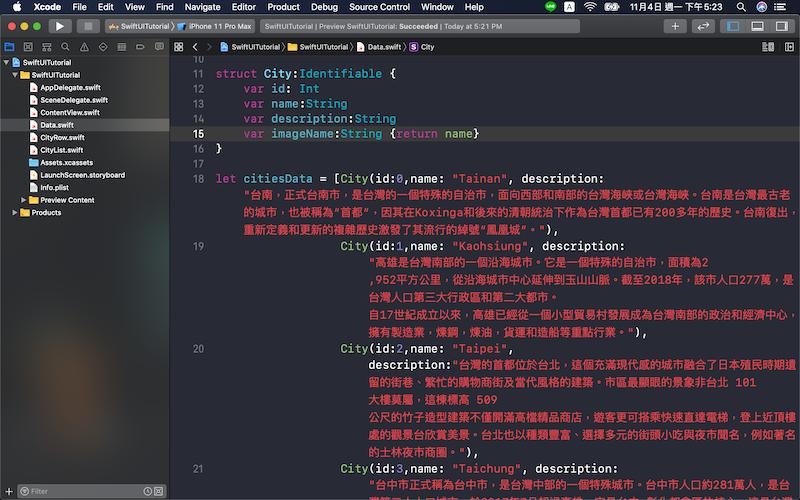Open Notification Center from the menu bar
The width and height of the screenshot is (800, 500).
click(x=780, y=7)
